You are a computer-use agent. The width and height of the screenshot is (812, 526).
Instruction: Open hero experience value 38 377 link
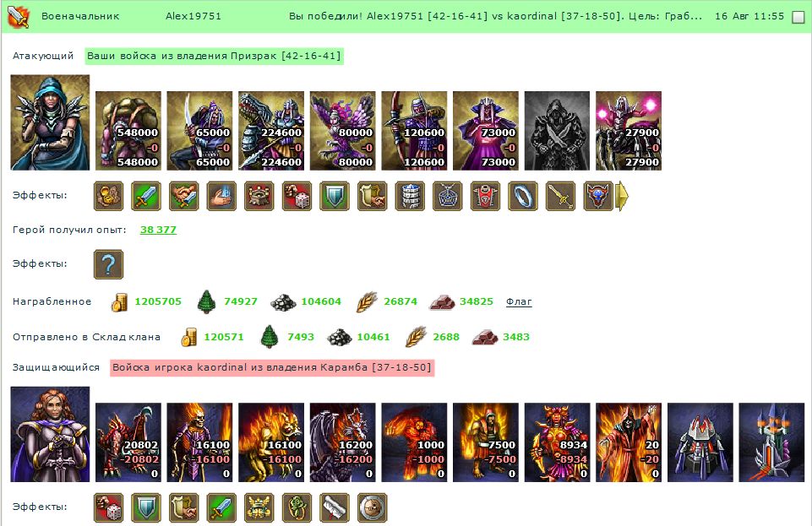coord(158,230)
